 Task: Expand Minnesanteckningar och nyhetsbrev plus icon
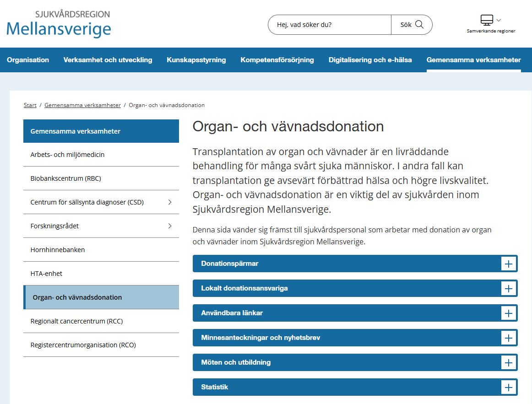(x=509, y=338)
